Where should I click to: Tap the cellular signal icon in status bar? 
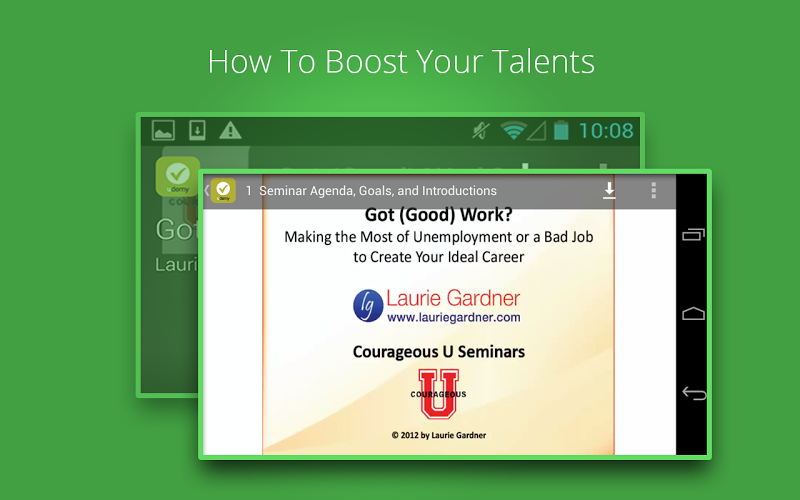[x=537, y=131]
